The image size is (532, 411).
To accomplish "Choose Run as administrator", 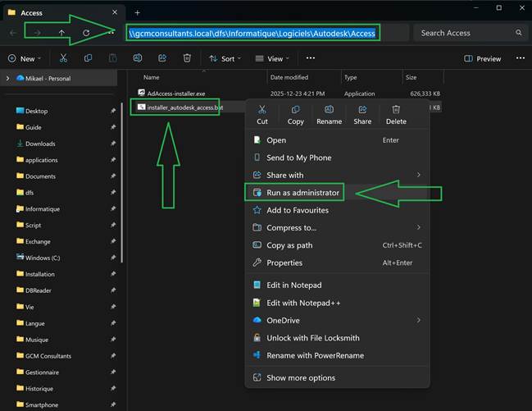I will 338,193.
